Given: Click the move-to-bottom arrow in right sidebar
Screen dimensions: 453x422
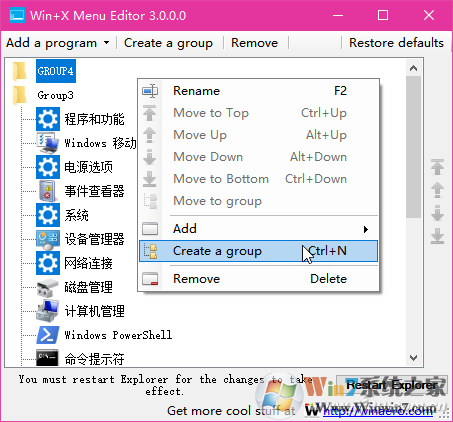Looking at the screenshot, I should pyautogui.click(x=437, y=236).
